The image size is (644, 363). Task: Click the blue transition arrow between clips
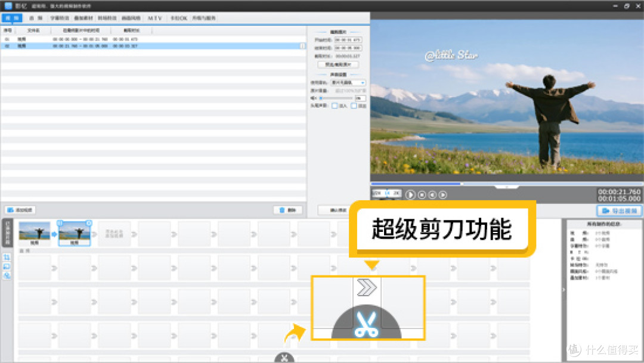coord(54,234)
